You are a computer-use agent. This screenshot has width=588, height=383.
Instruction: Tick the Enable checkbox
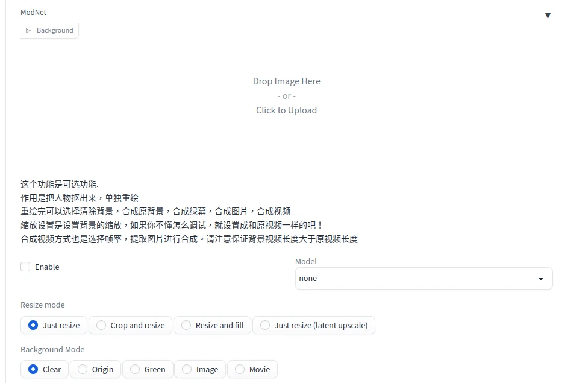[x=25, y=267]
